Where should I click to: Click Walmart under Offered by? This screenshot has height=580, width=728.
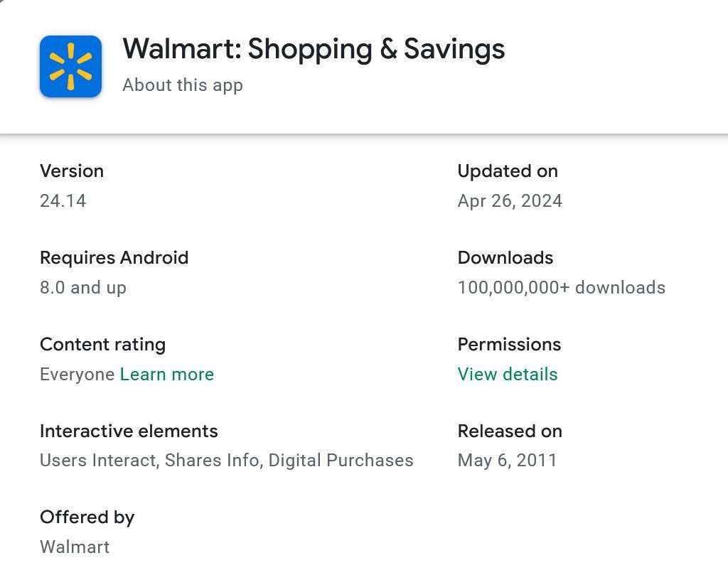point(75,547)
